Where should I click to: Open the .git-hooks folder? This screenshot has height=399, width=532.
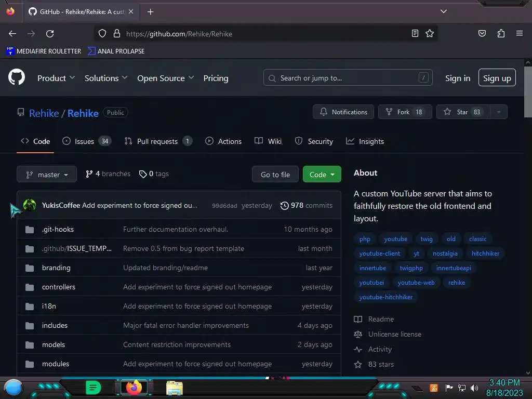pos(58,229)
